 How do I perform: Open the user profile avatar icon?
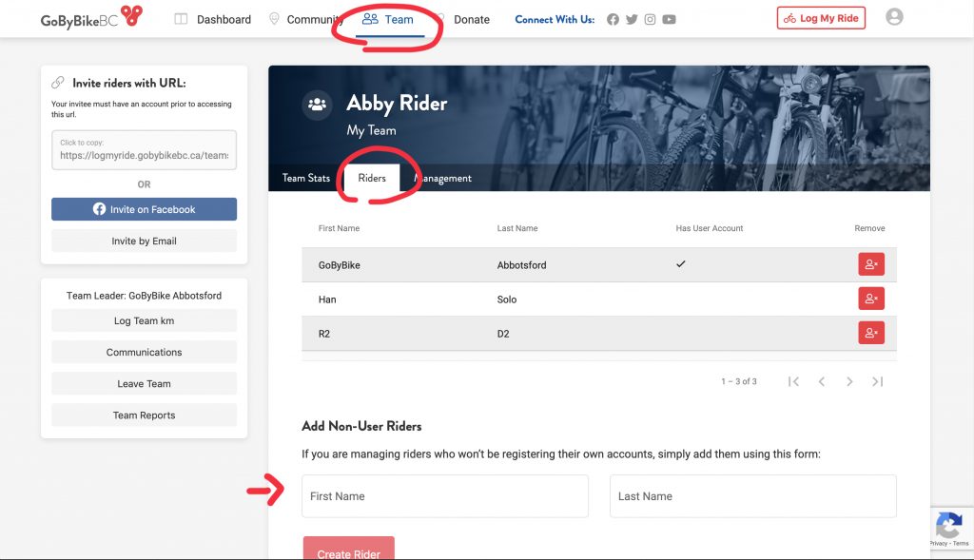click(x=894, y=17)
